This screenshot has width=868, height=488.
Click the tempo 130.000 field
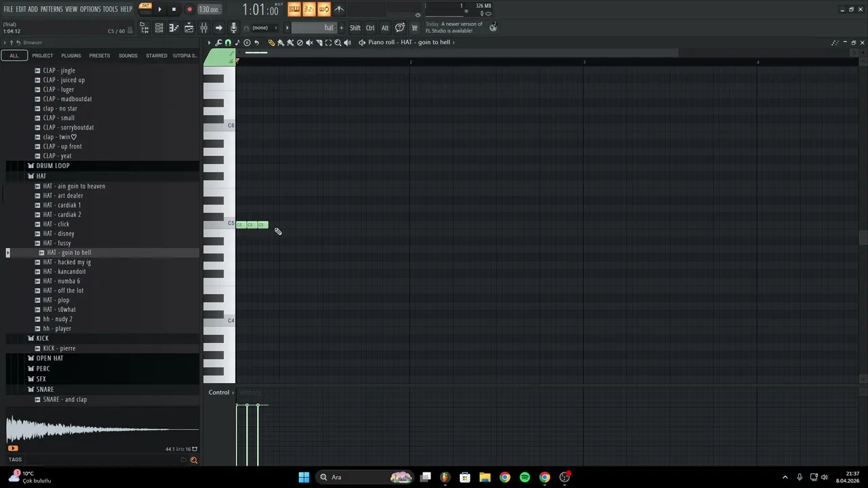(210, 9)
